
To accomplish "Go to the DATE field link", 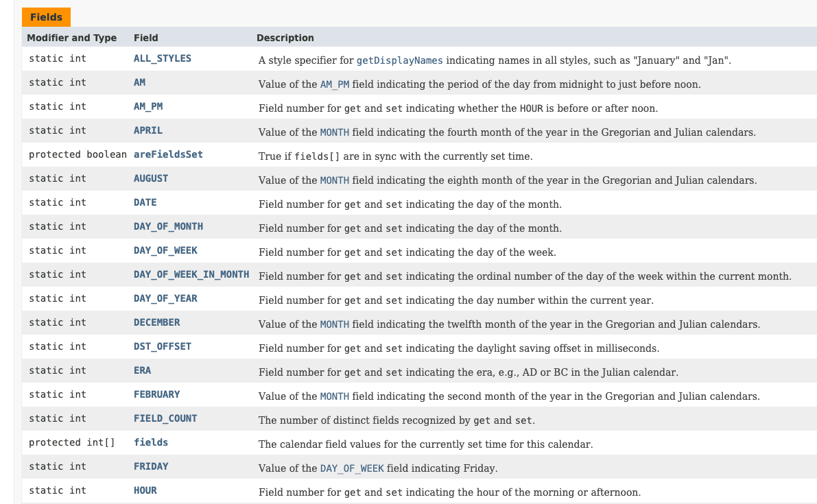I will click(x=145, y=202).
